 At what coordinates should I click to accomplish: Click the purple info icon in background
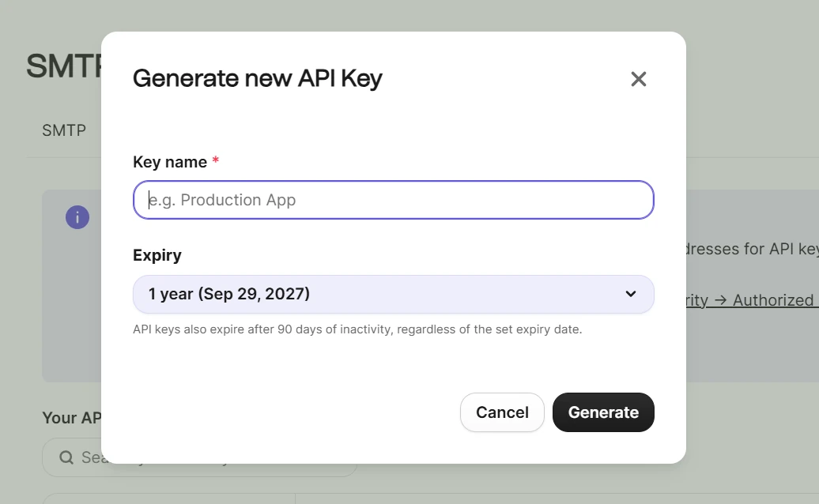coord(77,217)
